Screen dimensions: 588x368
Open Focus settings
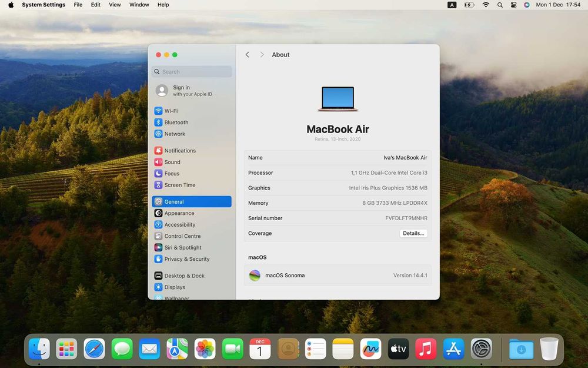click(192, 174)
